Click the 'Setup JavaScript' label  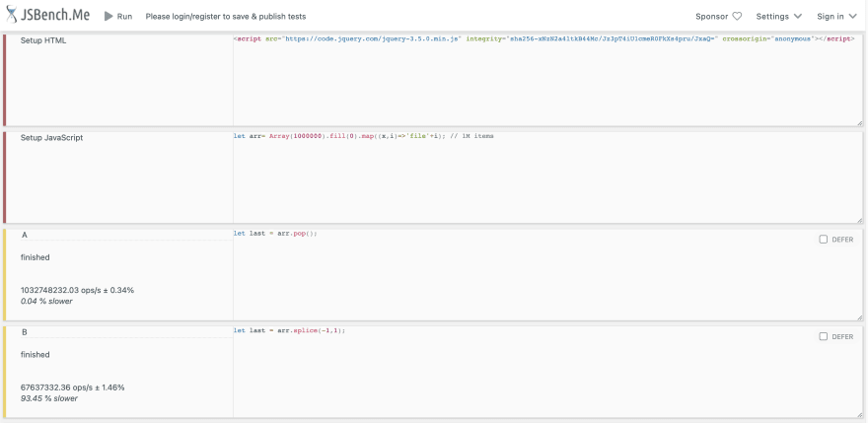51,137
